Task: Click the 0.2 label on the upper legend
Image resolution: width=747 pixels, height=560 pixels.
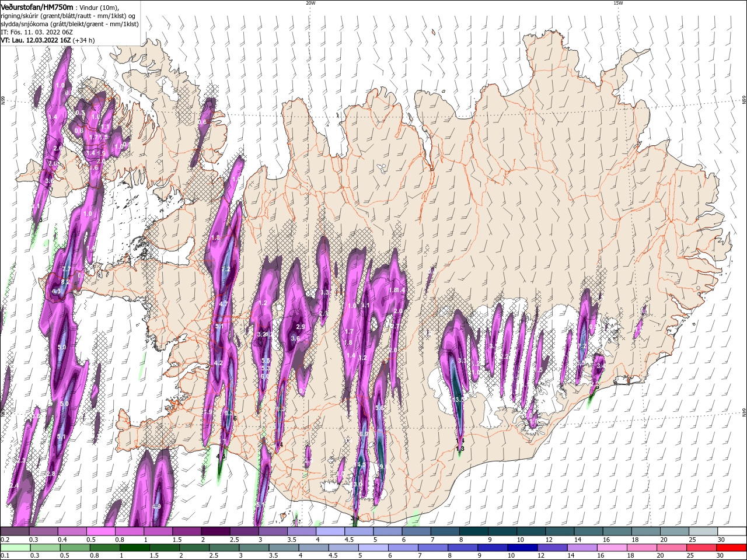Action: [x=5, y=540]
